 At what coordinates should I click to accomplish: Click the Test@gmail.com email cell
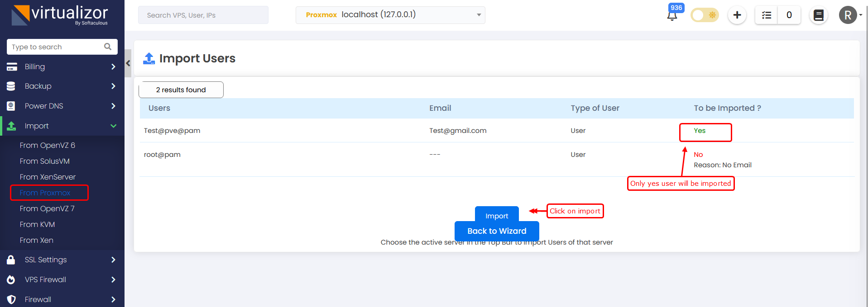coord(458,131)
